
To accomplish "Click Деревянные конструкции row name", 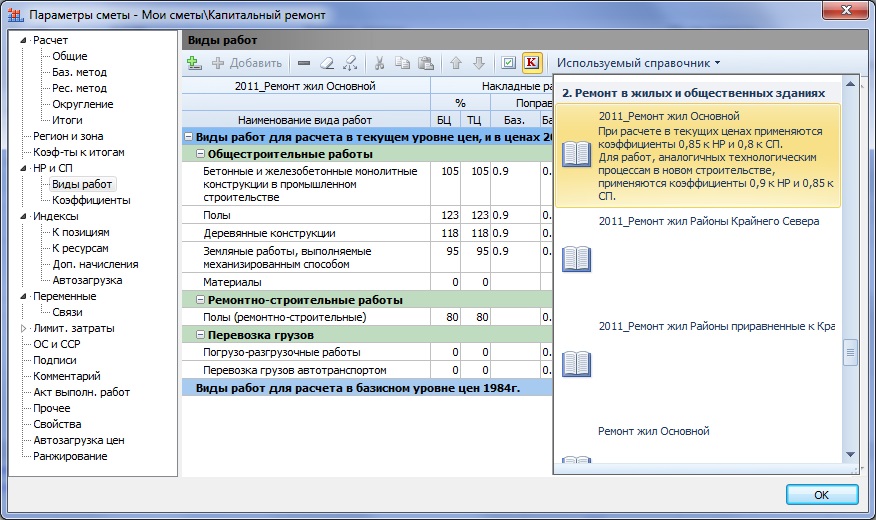I will (x=306, y=233).
